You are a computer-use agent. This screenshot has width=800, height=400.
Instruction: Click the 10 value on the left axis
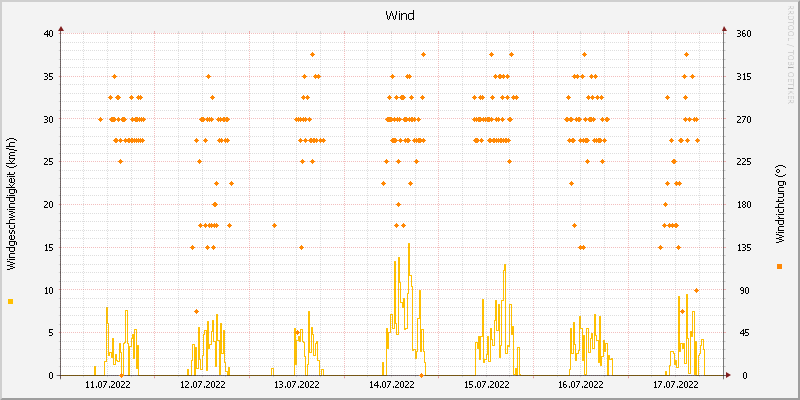[x=48, y=290]
